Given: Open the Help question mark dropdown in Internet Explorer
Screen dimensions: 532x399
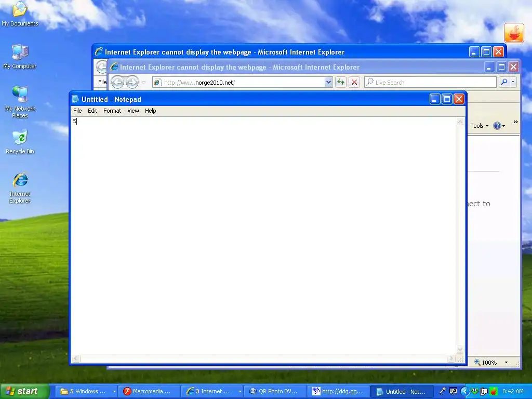Looking at the screenshot, I should pyautogui.click(x=499, y=126).
